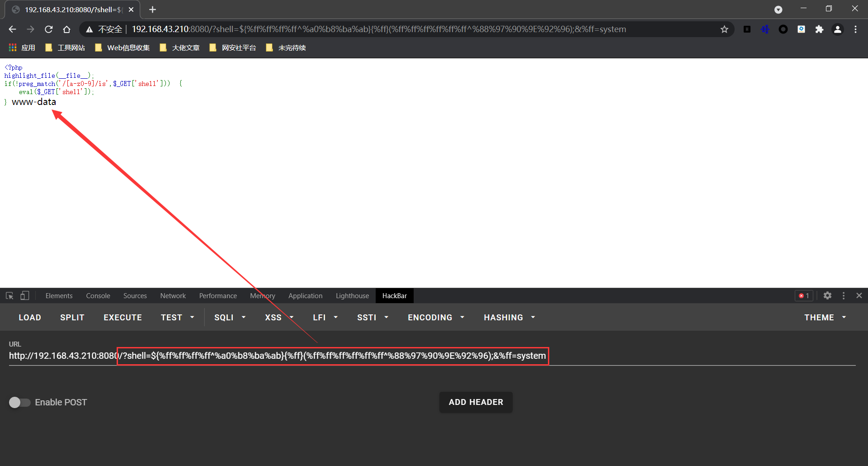
Task: Switch to the Application tab
Action: pyautogui.click(x=306, y=295)
